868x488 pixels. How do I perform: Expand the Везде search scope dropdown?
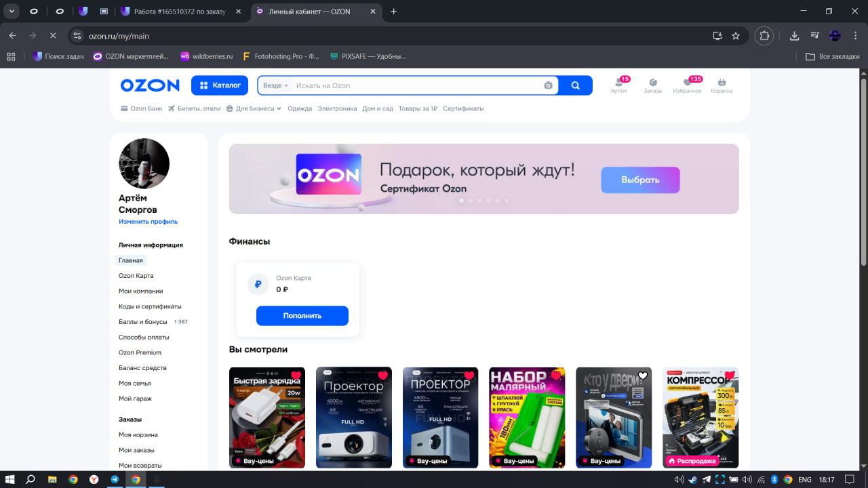click(x=275, y=85)
